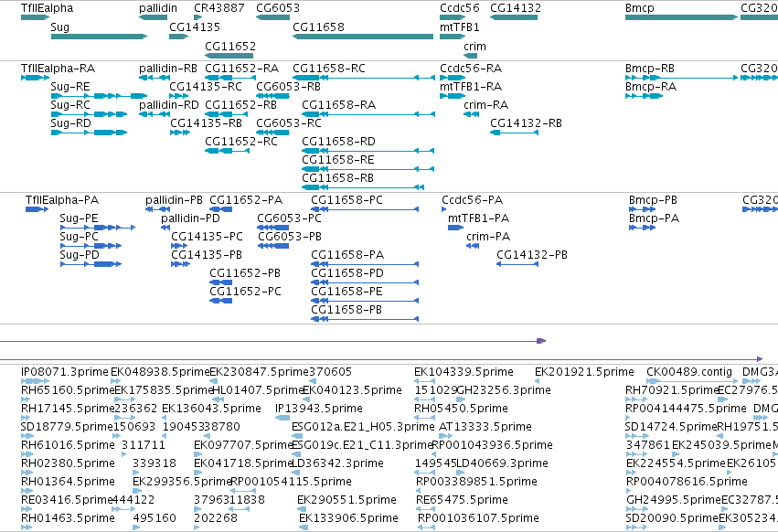Image resolution: width=778 pixels, height=532 pixels.
Task: Click the CG11658 gene bar
Action: [x=363, y=37]
